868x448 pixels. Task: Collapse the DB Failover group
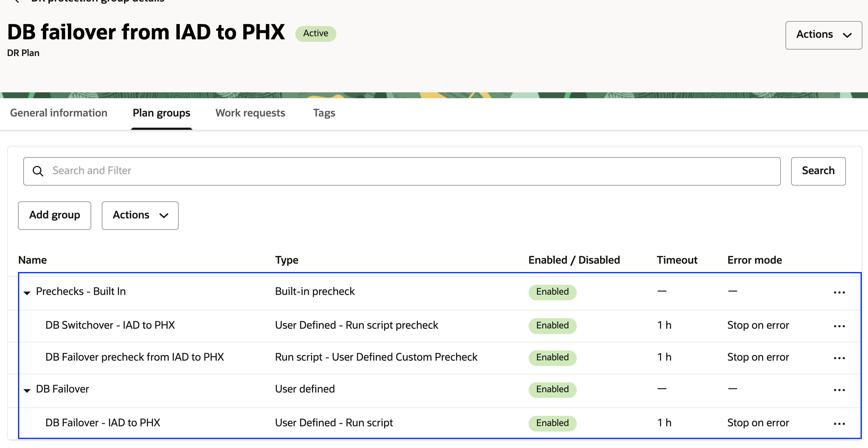tap(27, 390)
